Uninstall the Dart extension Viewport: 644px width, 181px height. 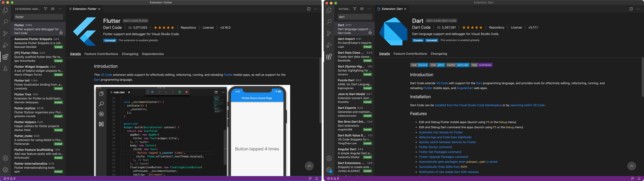tap(431, 40)
